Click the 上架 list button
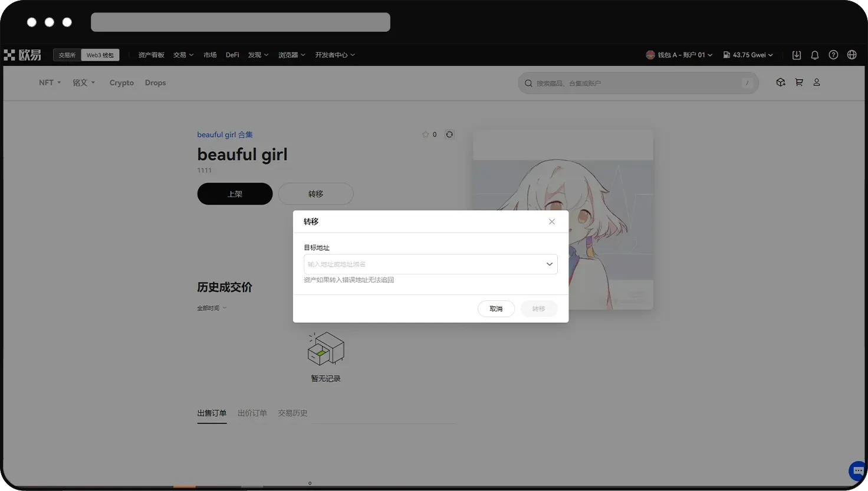The width and height of the screenshot is (868, 491). [x=235, y=194]
